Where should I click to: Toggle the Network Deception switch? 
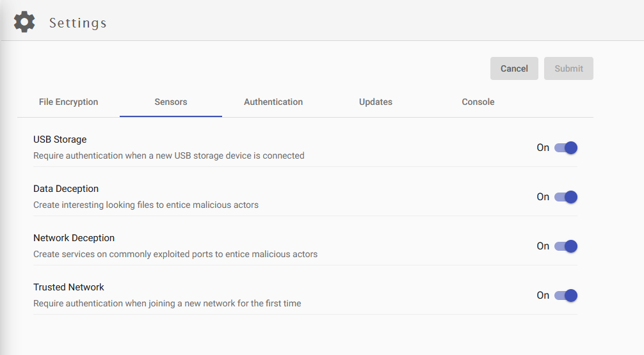pos(566,246)
